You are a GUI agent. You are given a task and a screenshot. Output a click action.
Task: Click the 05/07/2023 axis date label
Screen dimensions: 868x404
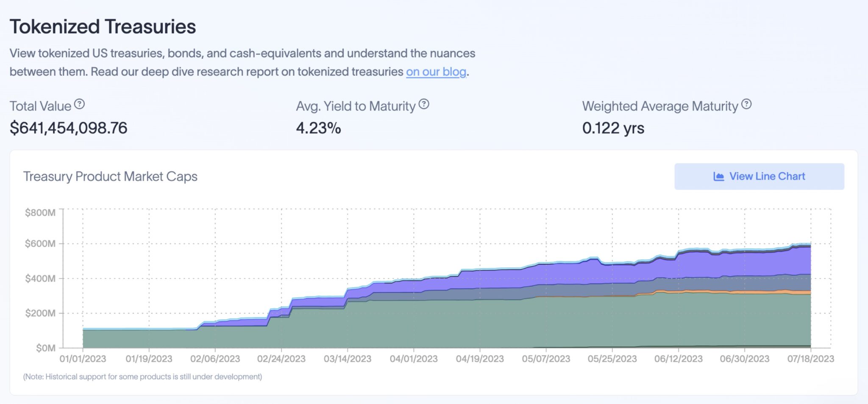pyautogui.click(x=546, y=359)
